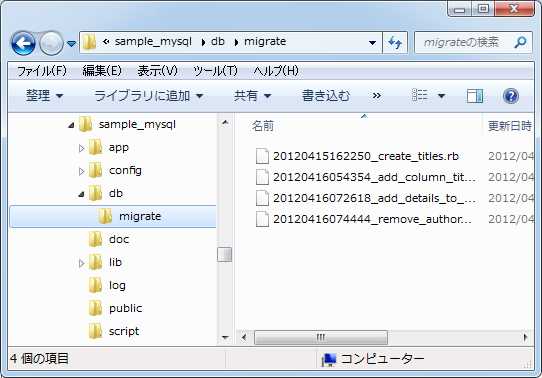Click the refresh icon beside address bar
This screenshot has width=542, height=378.
click(395, 42)
